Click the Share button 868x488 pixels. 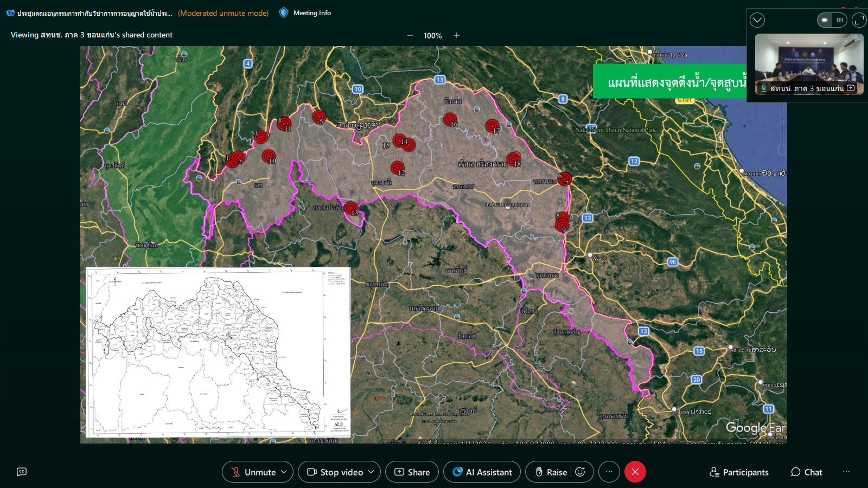pyautogui.click(x=412, y=472)
